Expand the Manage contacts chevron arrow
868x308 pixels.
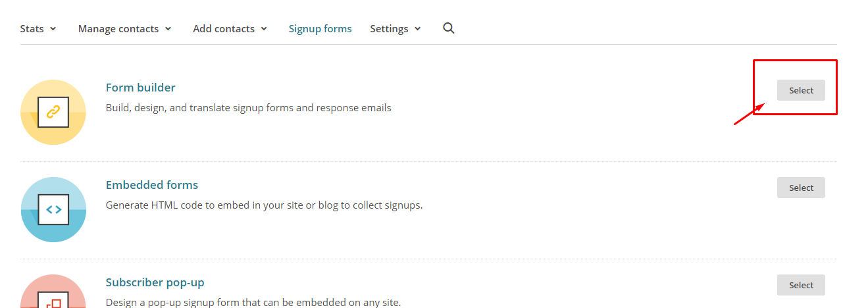coord(168,29)
